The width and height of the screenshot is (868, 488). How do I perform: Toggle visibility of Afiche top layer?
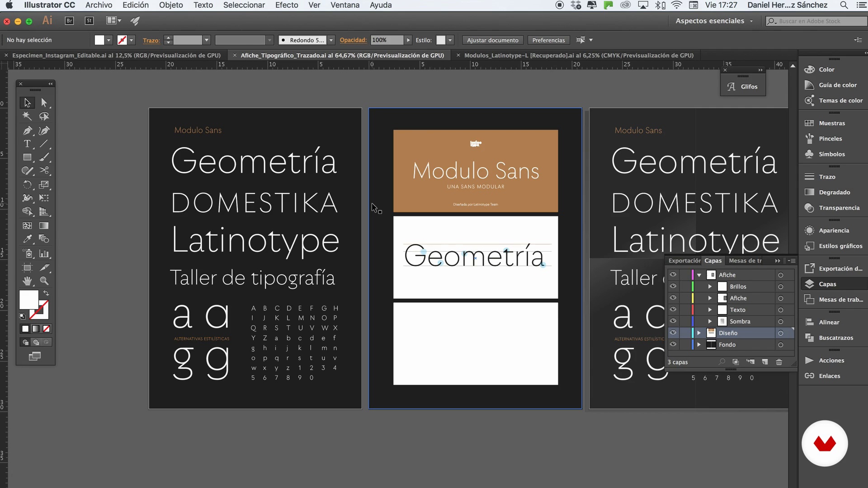tap(673, 275)
